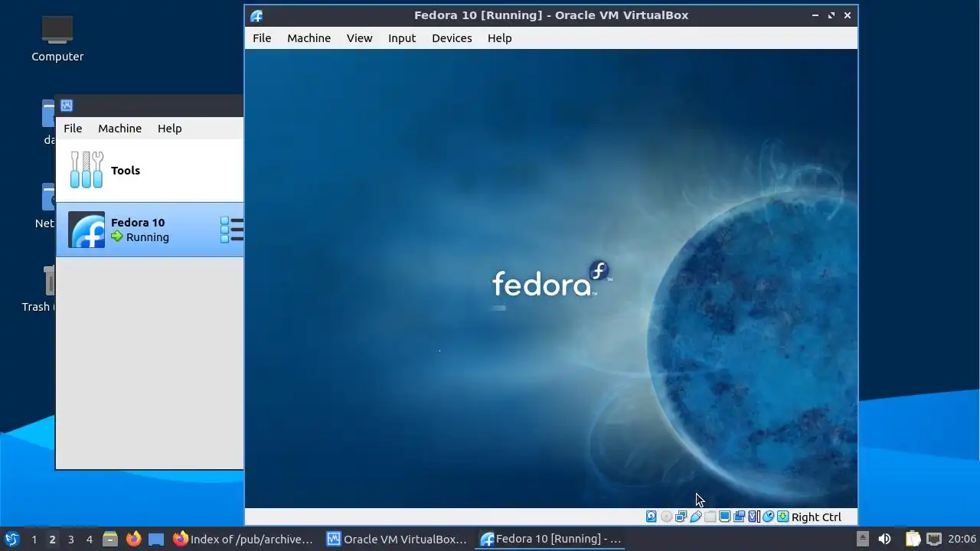
Task: Switch to Fedora 10 [Running] taskbar window
Action: tap(550, 539)
